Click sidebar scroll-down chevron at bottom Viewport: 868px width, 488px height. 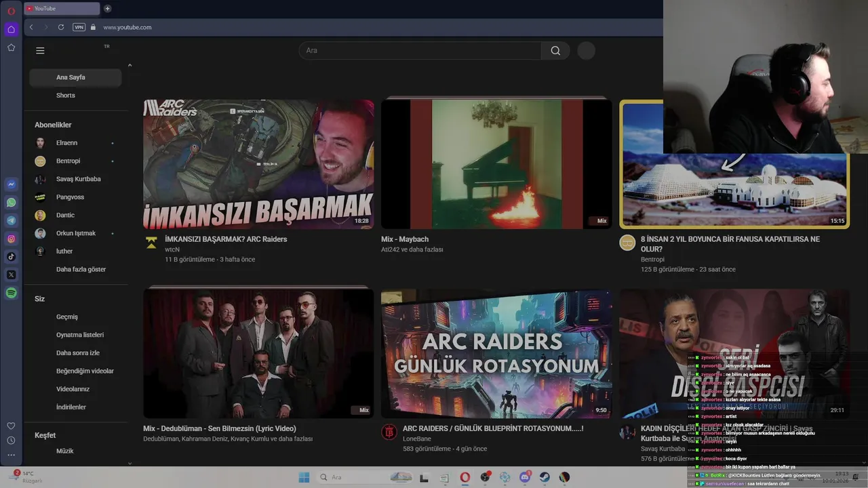[130, 464]
